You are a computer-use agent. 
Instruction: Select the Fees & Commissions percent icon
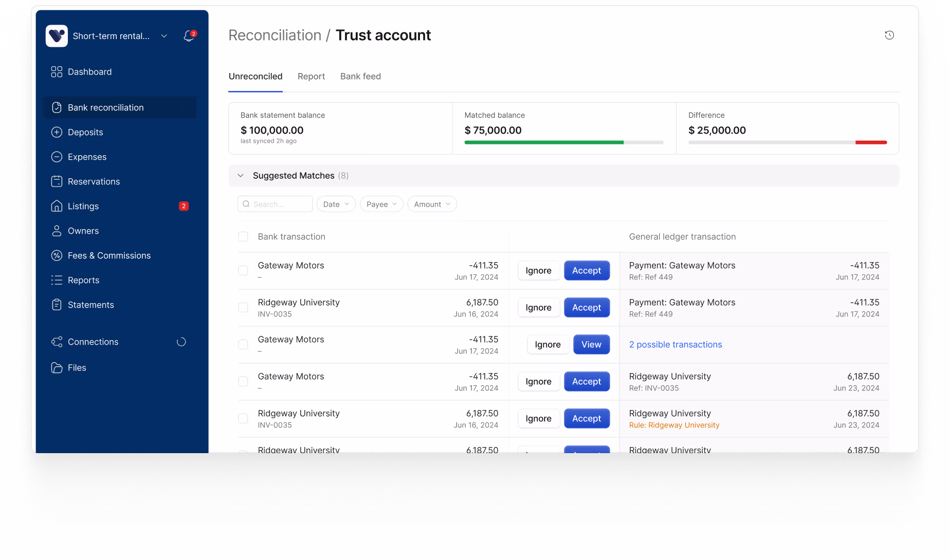click(57, 255)
